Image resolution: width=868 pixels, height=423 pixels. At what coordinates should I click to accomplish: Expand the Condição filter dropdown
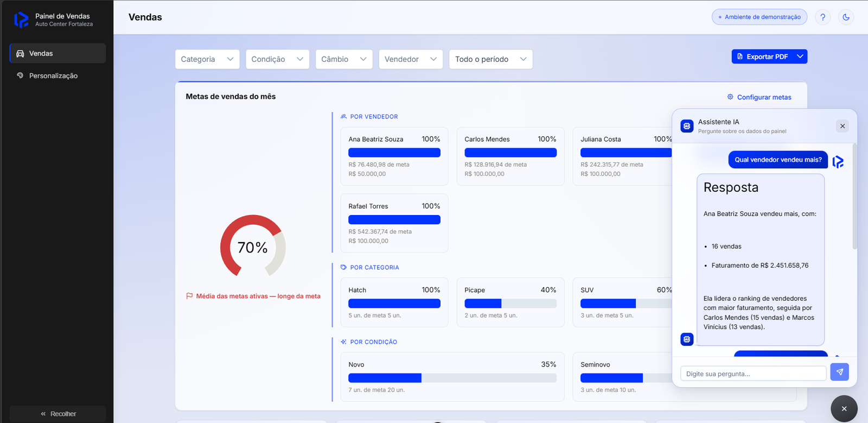[x=277, y=59]
